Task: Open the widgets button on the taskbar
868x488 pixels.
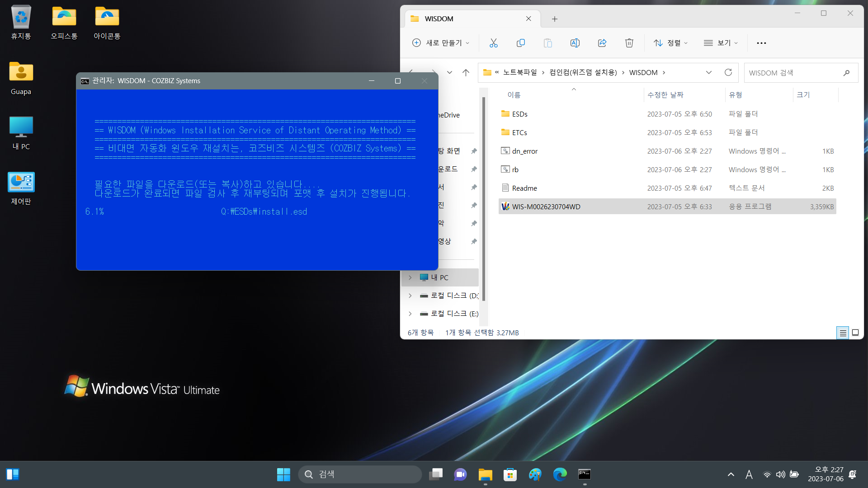Action: [13, 474]
